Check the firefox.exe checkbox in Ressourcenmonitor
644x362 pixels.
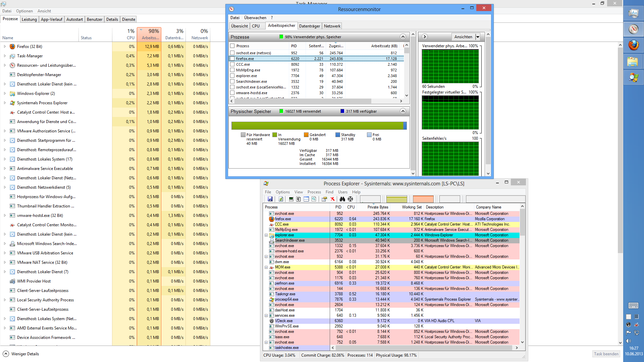coord(232,59)
